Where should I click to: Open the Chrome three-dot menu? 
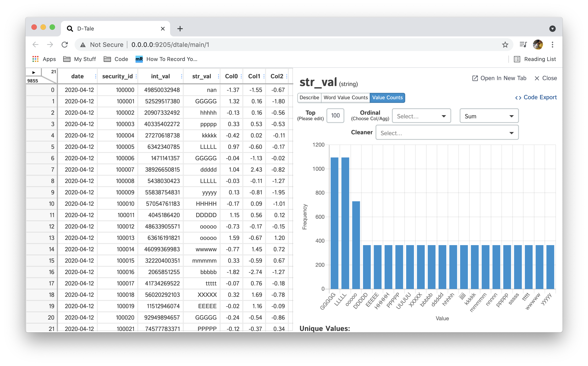(553, 45)
